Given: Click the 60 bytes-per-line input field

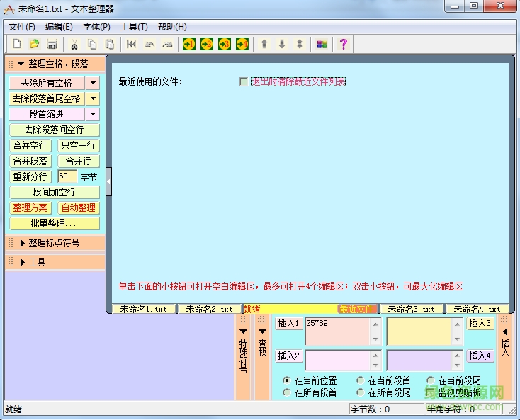Looking at the screenshot, I should (67, 176).
